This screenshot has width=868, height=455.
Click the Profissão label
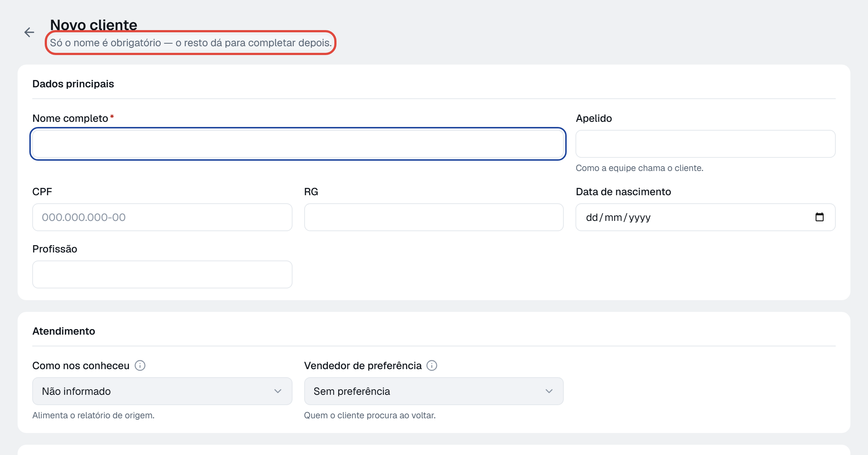(55, 249)
